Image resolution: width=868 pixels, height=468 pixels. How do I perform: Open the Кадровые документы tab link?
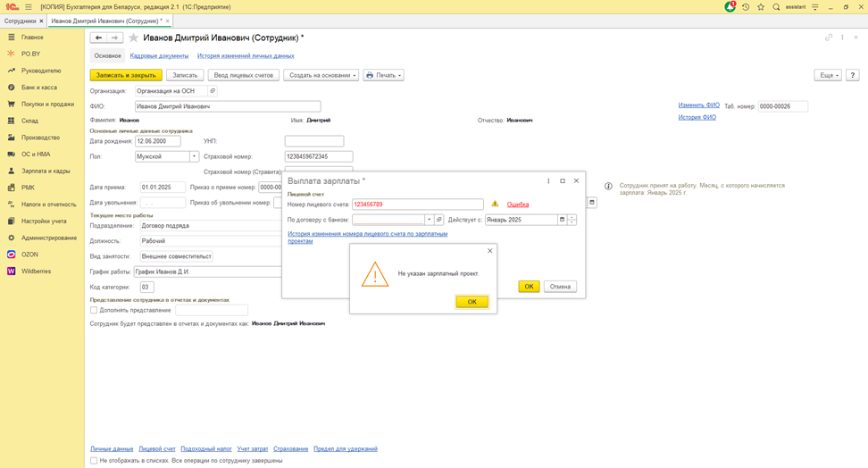159,56
